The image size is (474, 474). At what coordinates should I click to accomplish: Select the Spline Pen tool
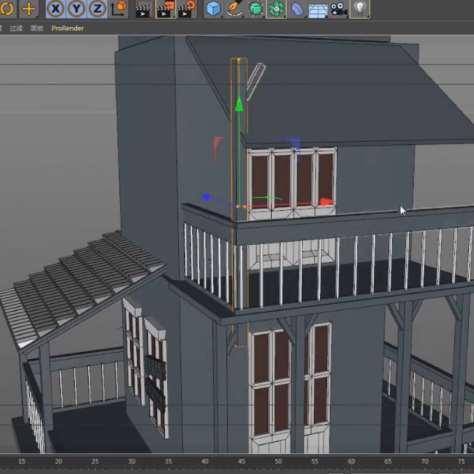234,9
